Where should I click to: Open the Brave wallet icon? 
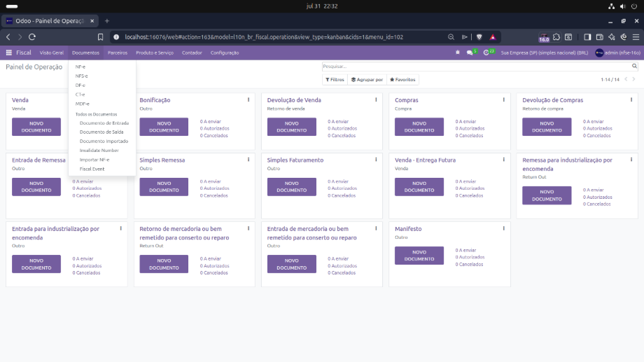(600, 37)
